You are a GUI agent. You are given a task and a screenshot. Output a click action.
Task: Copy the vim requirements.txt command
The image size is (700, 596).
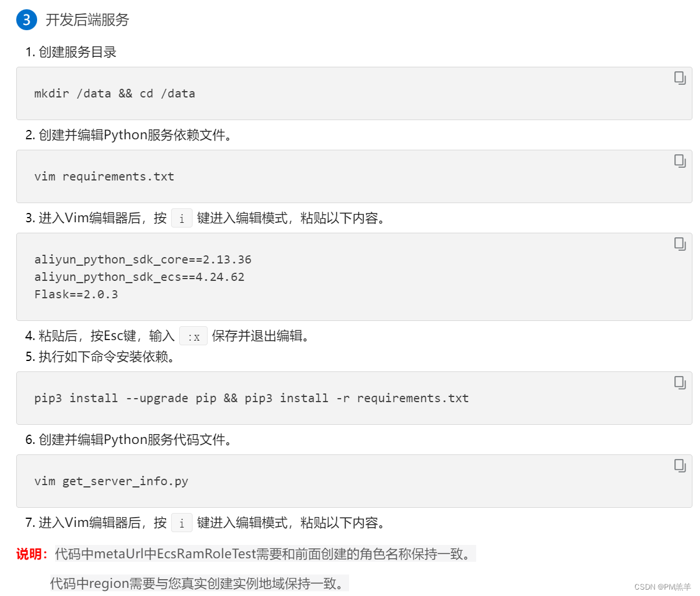tap(680, 161)
